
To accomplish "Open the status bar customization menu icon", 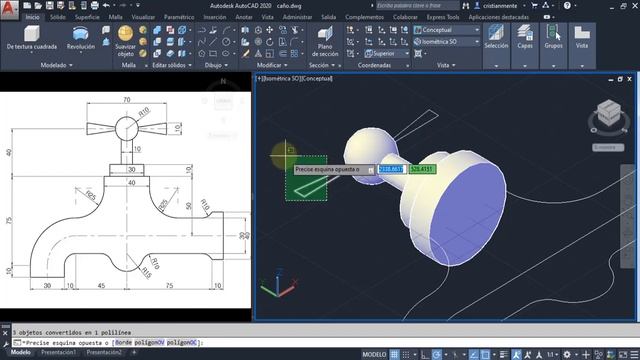I will tap(634, 354).
